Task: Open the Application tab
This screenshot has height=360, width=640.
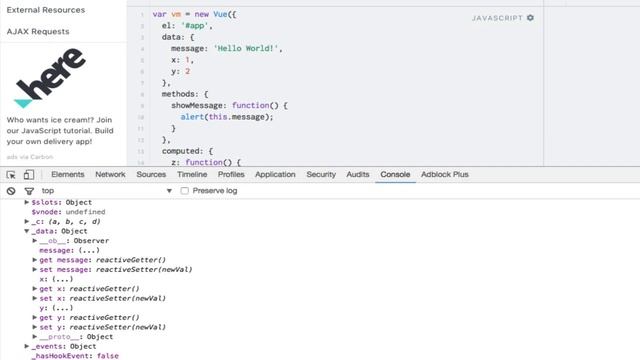Action: (x=275, y=174)
